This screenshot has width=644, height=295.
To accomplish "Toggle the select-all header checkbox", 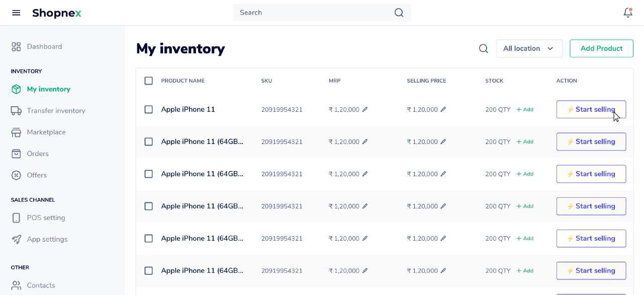I will click(148, 81).
